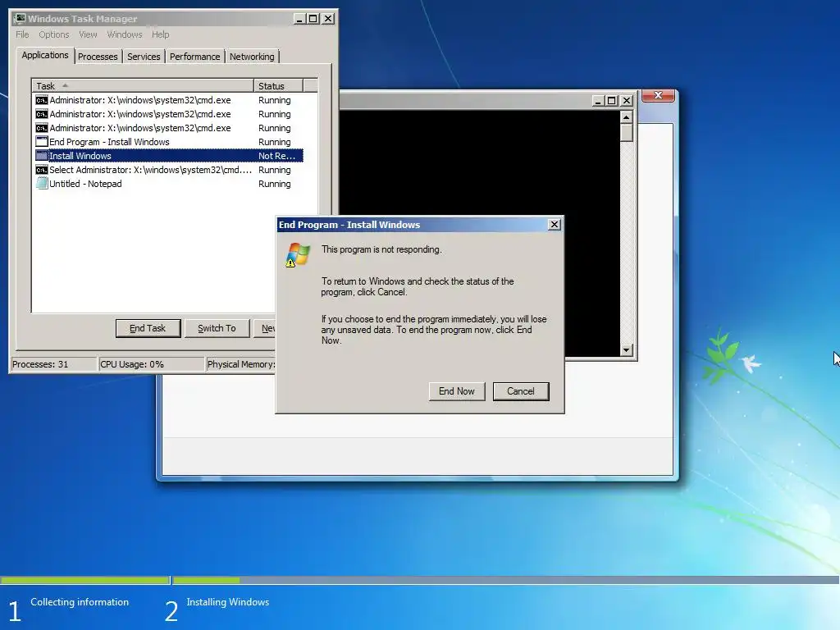Click the cmd icon of the first Administrator task
This screenshot has height=630, width=840.
tap(41, 100)
